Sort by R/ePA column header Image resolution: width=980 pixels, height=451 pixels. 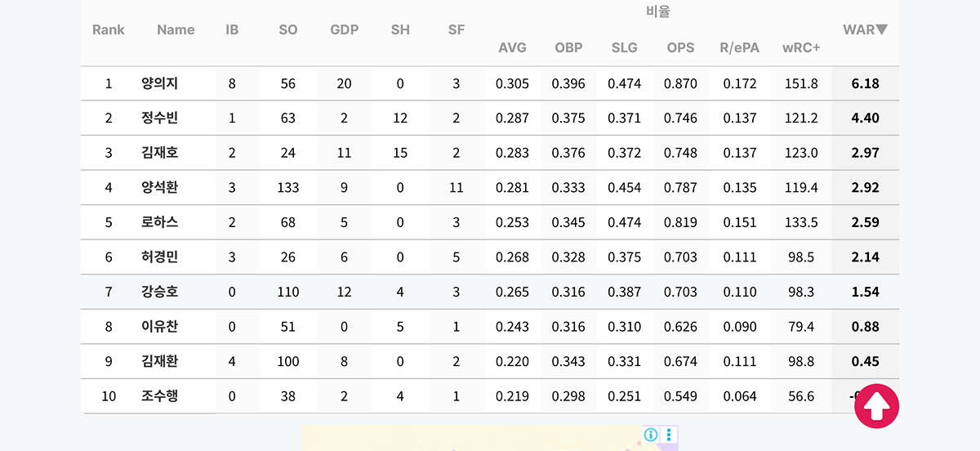pos(739,48)
